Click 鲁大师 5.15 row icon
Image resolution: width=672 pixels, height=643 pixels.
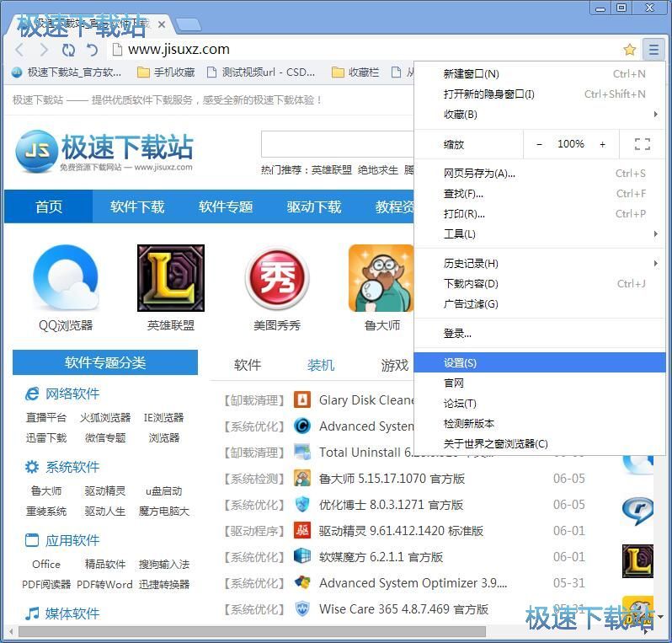tap(302, 479)
